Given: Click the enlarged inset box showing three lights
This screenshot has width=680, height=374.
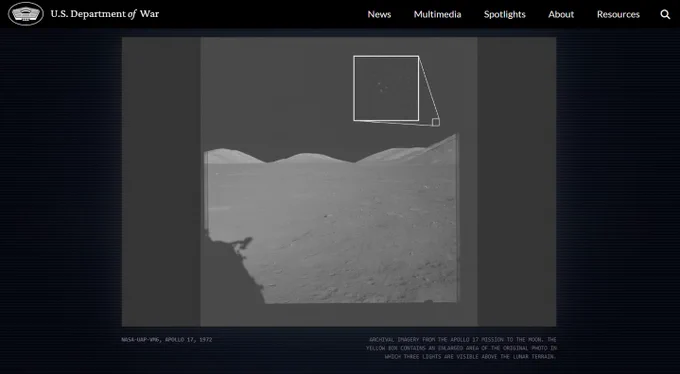Looking at the screenshot, I should (x=386, y=88).
